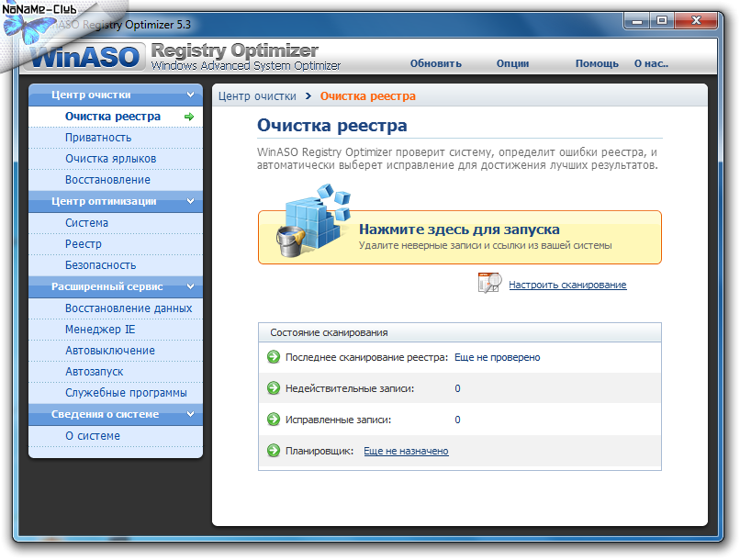Open the Автозапуск manager
This screenshot has height=560, width=740.
[116, 372]
